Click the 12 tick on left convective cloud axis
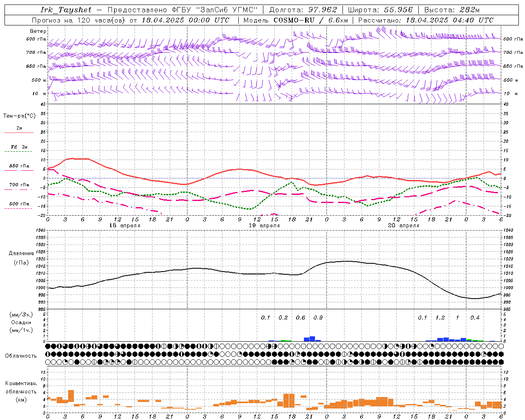 coord(43,372)
